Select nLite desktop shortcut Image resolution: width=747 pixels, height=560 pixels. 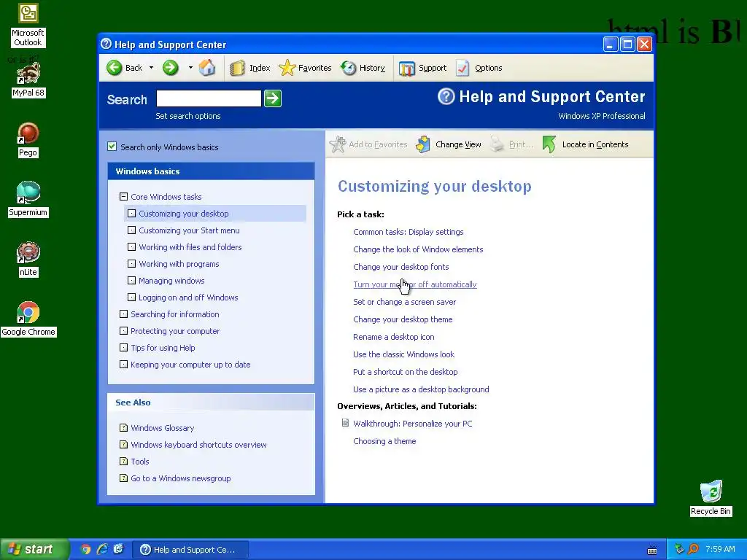(28, 259)
